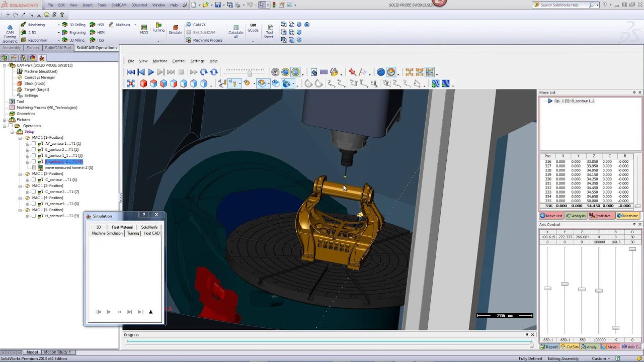Play the machine simulation forward
Image resolution: width=644 pixels, height=362 pixels.
coord(150,72)
